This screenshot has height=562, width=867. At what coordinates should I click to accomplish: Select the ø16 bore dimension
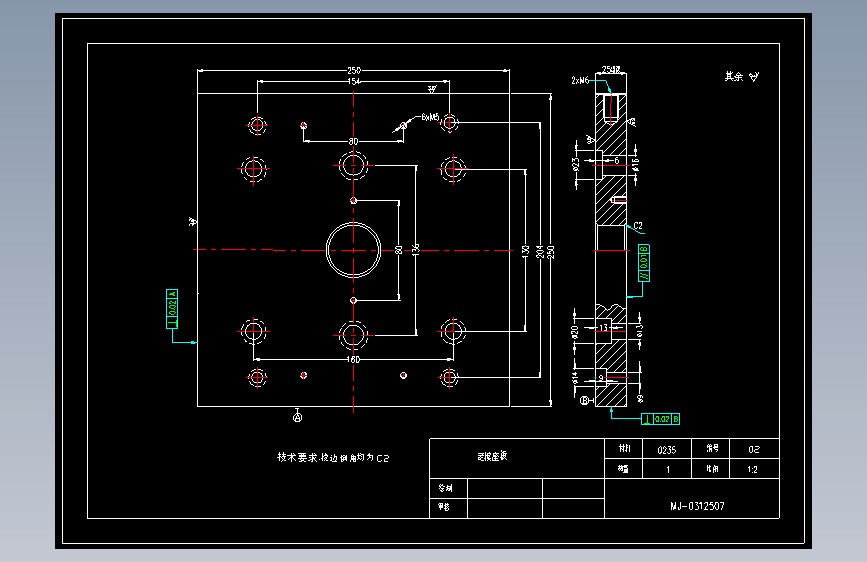(635, 164)
